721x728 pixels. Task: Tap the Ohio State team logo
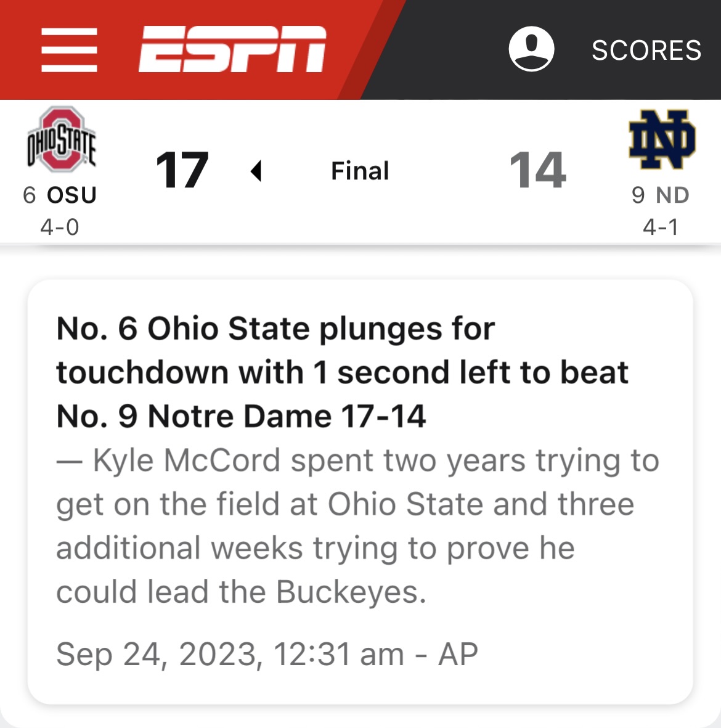tap(61, 140)
